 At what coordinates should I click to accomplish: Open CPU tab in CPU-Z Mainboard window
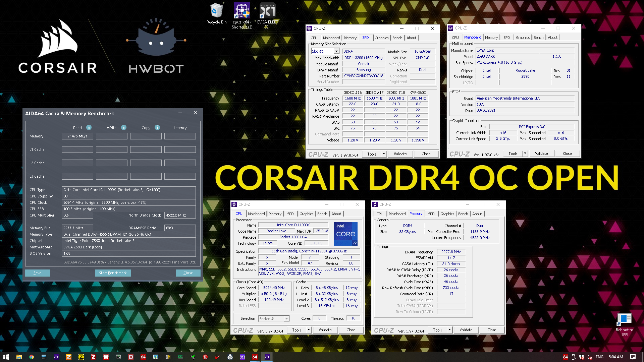[x=455, y=38]
